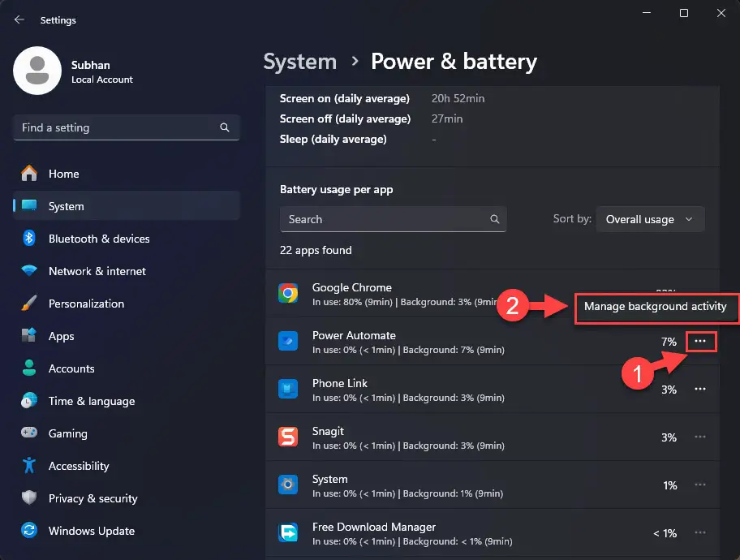Image resolution: width=740 pixels, height=560 pixels.
Task: Open more options for Phone Link
Action: (700, 389)
